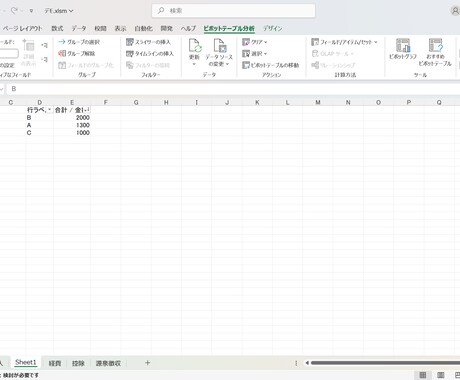Open the データ ribbon tab
This screenshot has height=380, width=460.
click(79, 29)
